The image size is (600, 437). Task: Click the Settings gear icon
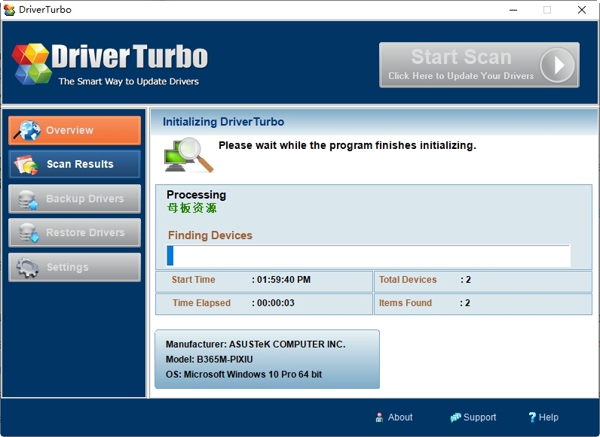pyautogui.click(x=27, y=267)
